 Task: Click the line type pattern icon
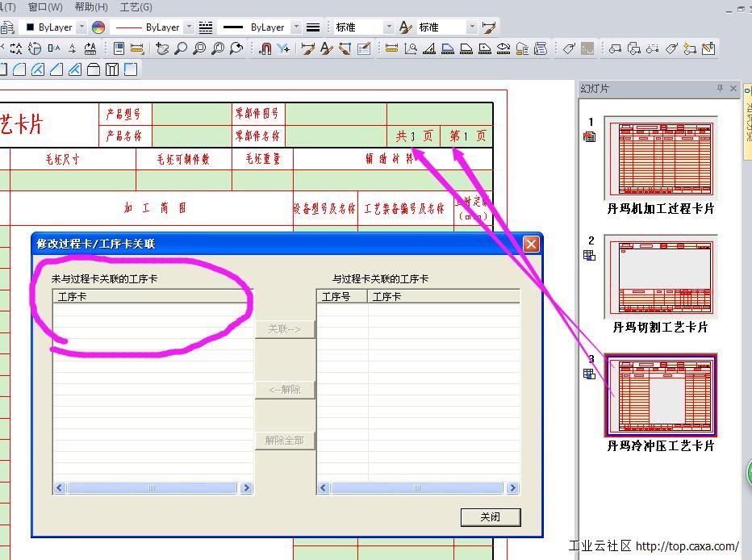tap(206, 27)
